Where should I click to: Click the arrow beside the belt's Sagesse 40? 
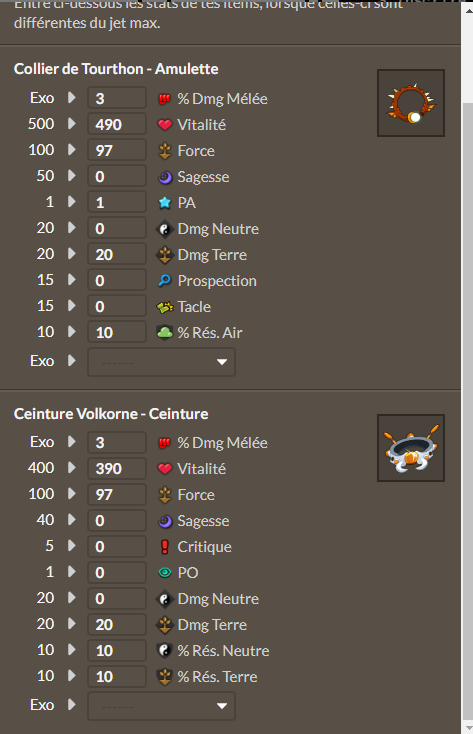tap(72, 520)
